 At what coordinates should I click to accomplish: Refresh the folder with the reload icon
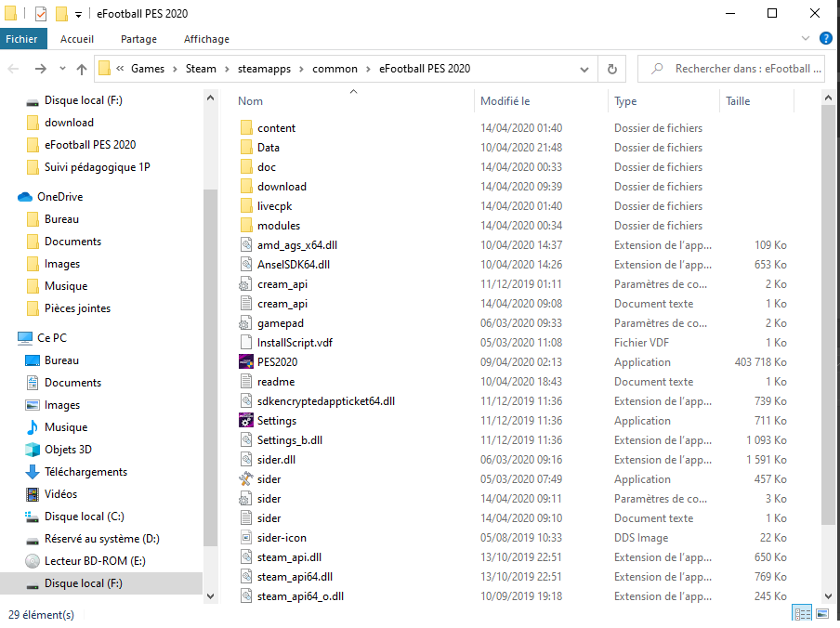pos(611,69)
